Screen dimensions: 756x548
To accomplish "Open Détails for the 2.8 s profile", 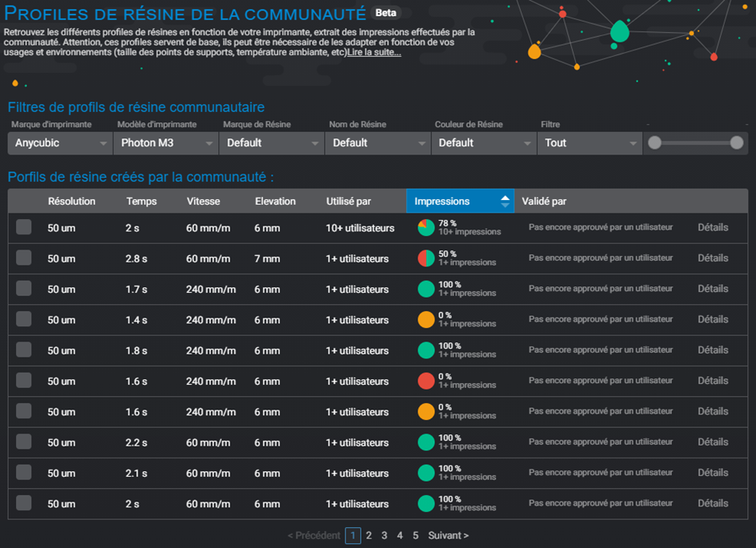I will [x=713, y=258].
